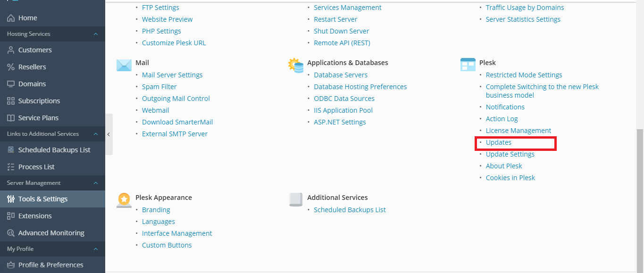Click the Plesk section window icon
644x273 pixels.
(468, 65)
